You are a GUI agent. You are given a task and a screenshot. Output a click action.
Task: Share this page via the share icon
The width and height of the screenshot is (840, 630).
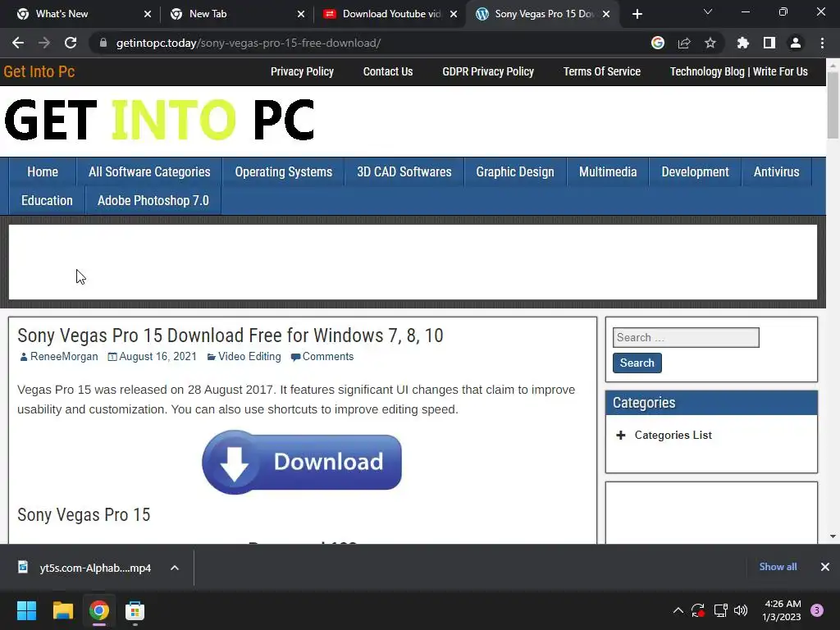click(684, 43)
